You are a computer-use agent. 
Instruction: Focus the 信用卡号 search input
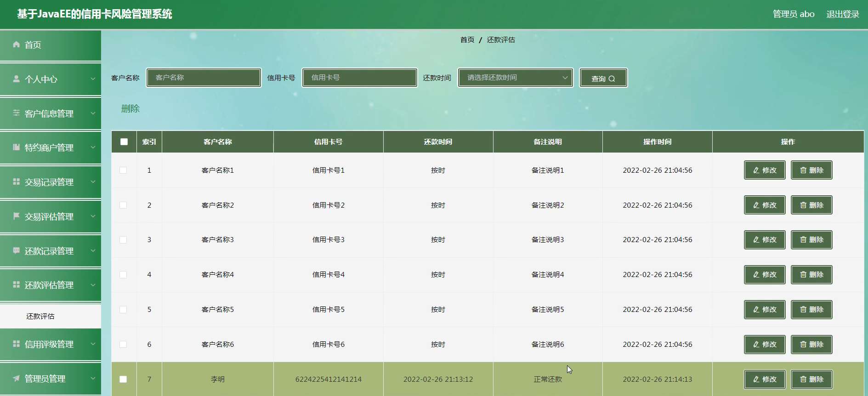(x=360, y=78)
